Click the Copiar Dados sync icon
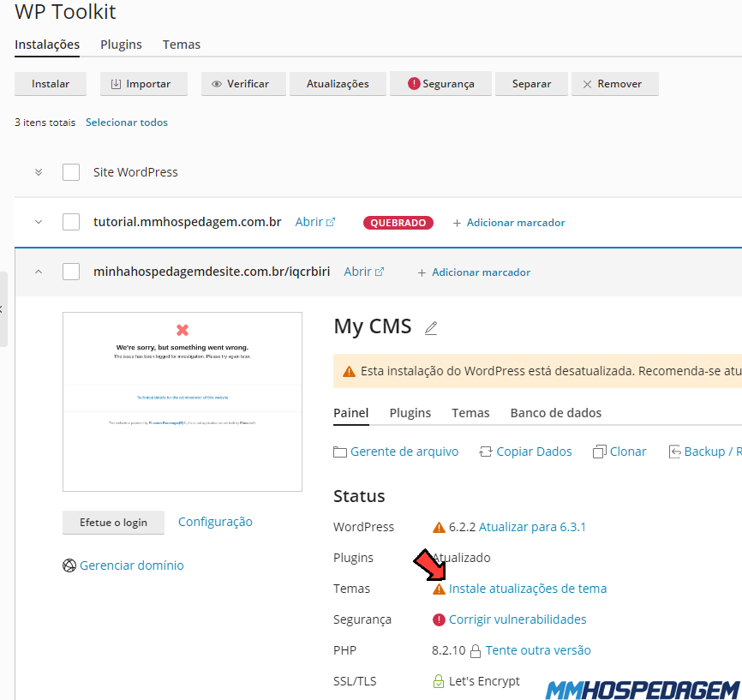 (486, 452)
